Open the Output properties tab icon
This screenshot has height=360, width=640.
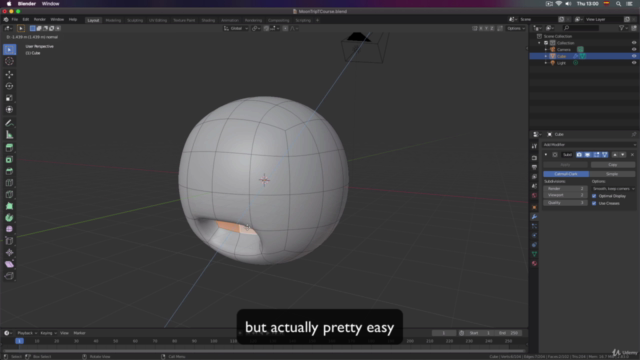pos(534,167)
